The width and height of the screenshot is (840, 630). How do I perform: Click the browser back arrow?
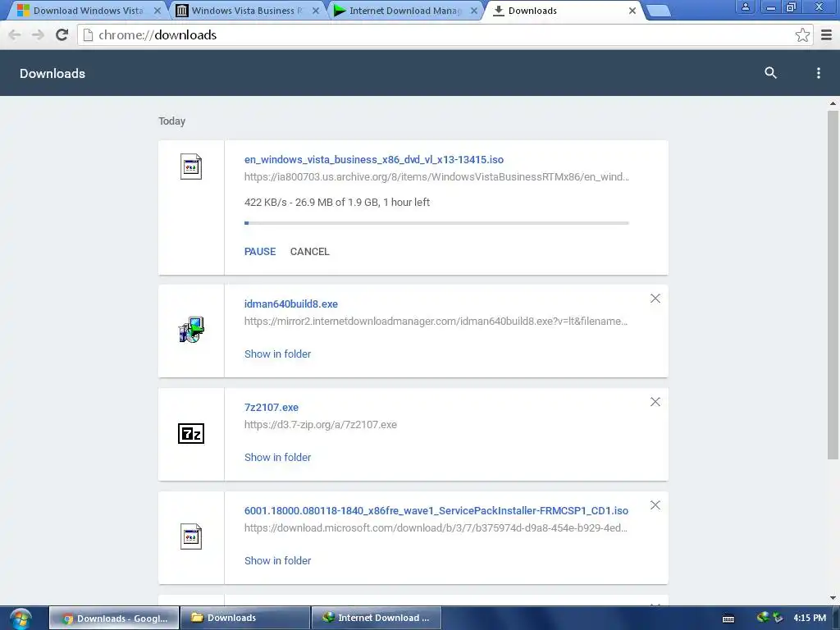(15, 34)
